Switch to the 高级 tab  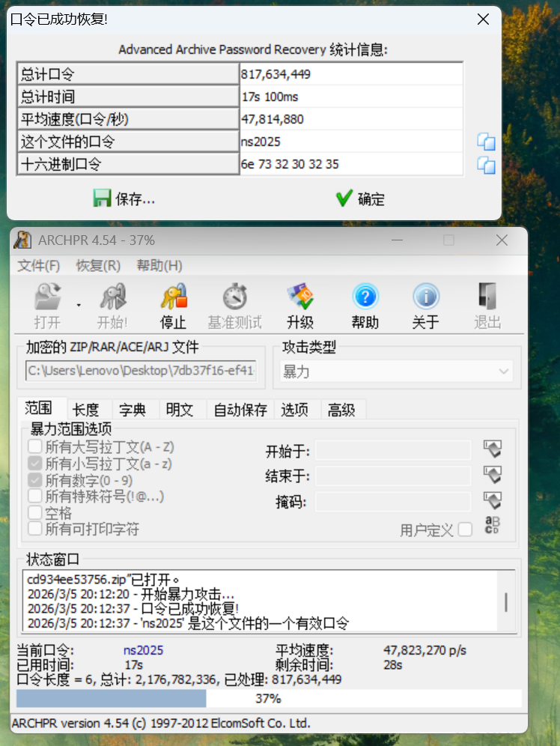tap(341, 409)
